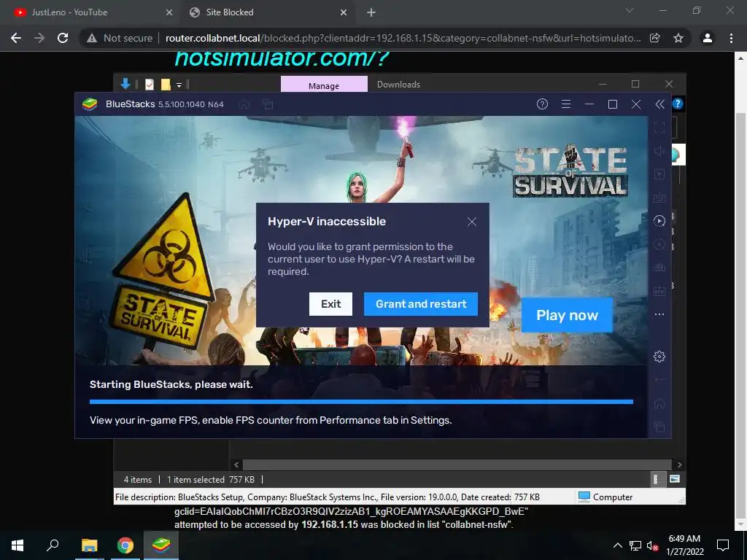Click Chrome forward arrow
The height and width of the screenshot is (560, 747).
point(39,38)
